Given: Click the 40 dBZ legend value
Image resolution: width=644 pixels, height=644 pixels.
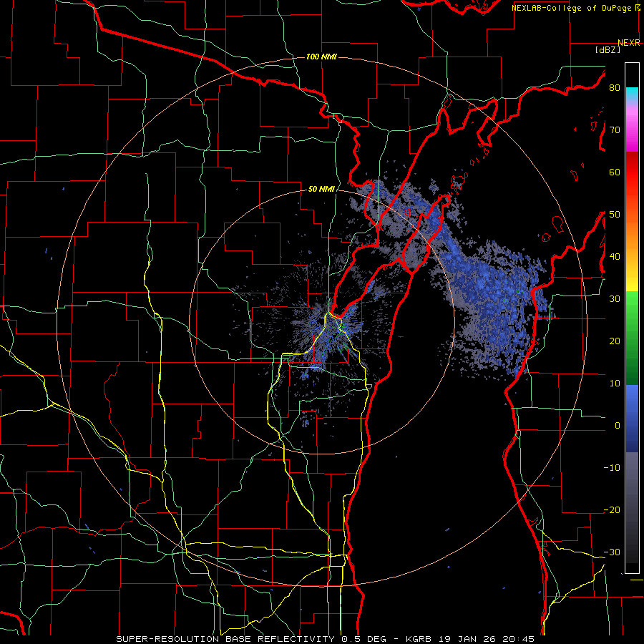Looking at the screenshot, I should [x=615, y=257].
